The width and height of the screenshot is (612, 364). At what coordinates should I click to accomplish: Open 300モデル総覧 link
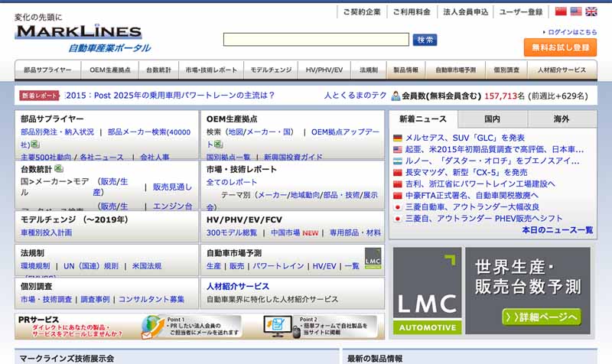tap(232, 232)
